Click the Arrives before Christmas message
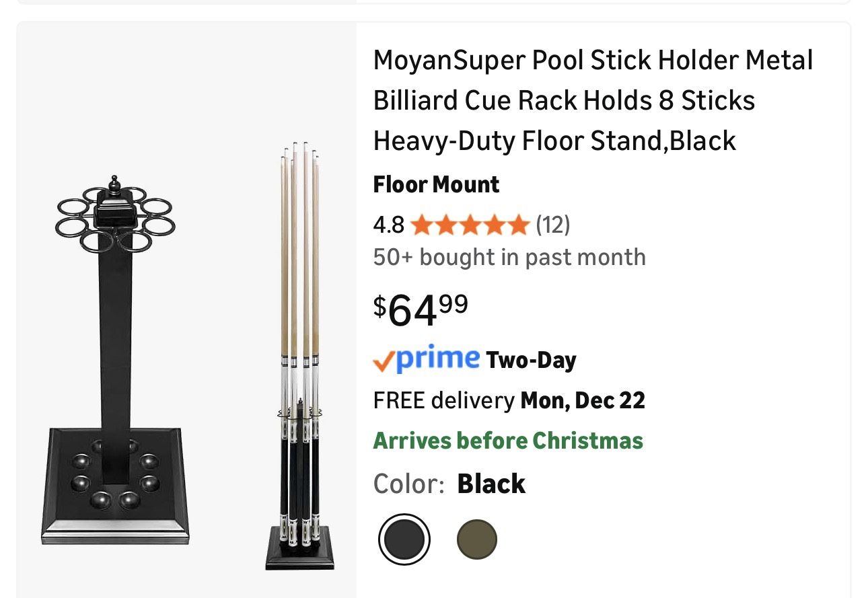This screenshot has width=868, height=598. [x=508, y=441]
